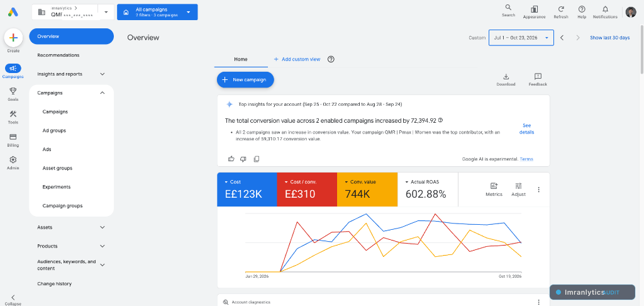Viewport: 644px width, 306px height.
Task: Open the Adjust sliders icon
Action: pos(518,186)
